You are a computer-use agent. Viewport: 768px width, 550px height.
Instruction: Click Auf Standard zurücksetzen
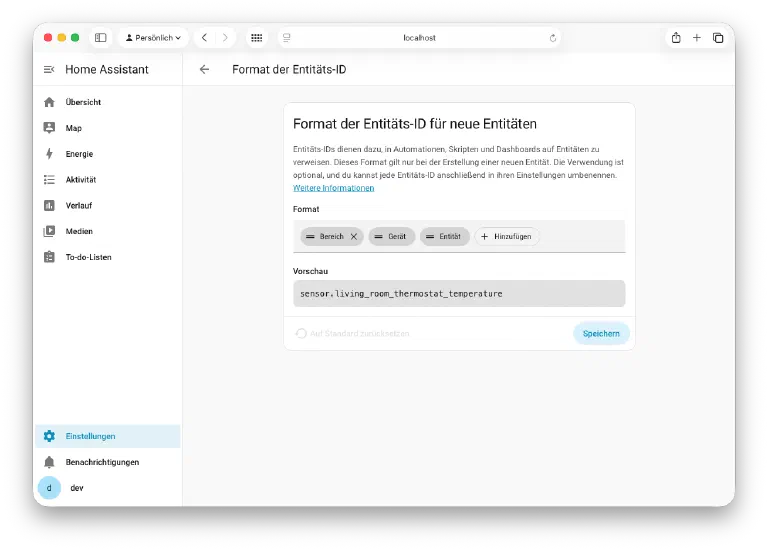coord(352,334)
